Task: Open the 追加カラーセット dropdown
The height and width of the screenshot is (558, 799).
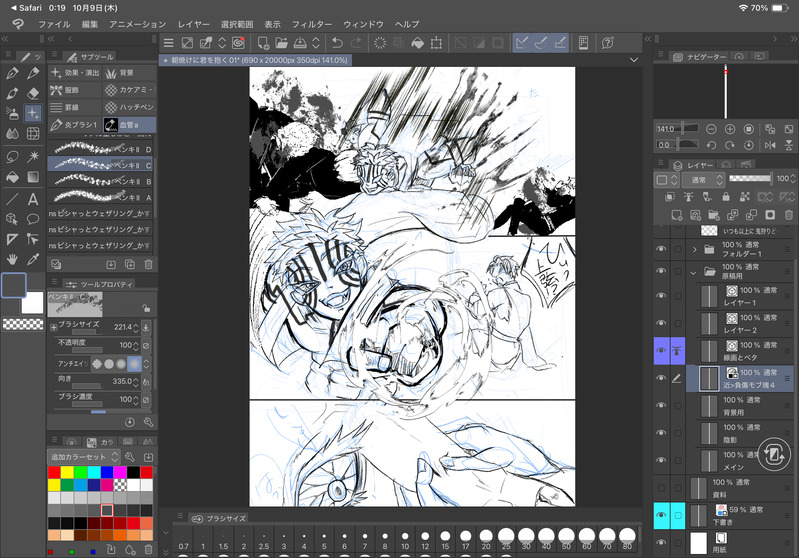Action: [84, 457]
